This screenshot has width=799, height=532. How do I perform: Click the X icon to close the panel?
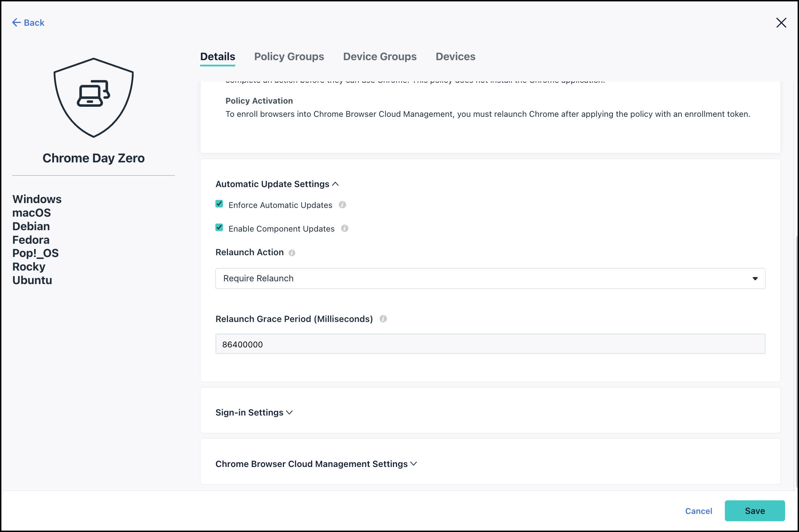pyautogui.click(x=781, y=23)
